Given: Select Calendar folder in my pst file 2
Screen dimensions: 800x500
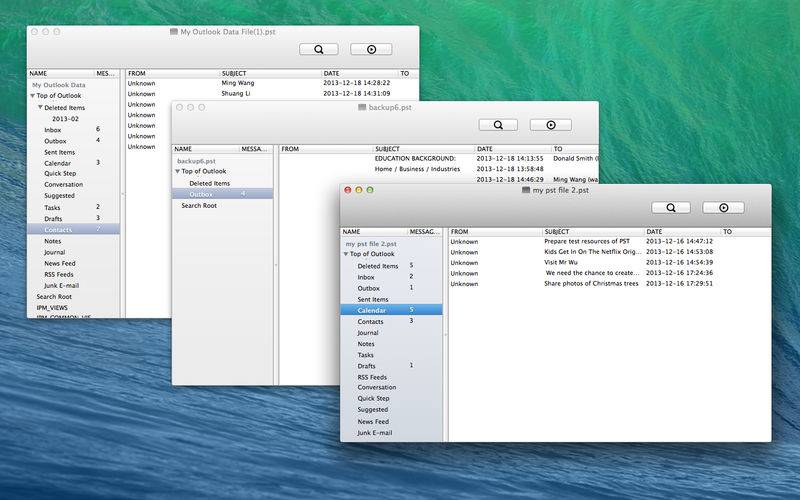Looking at the screenshot, I should click(x=391, y=310).
